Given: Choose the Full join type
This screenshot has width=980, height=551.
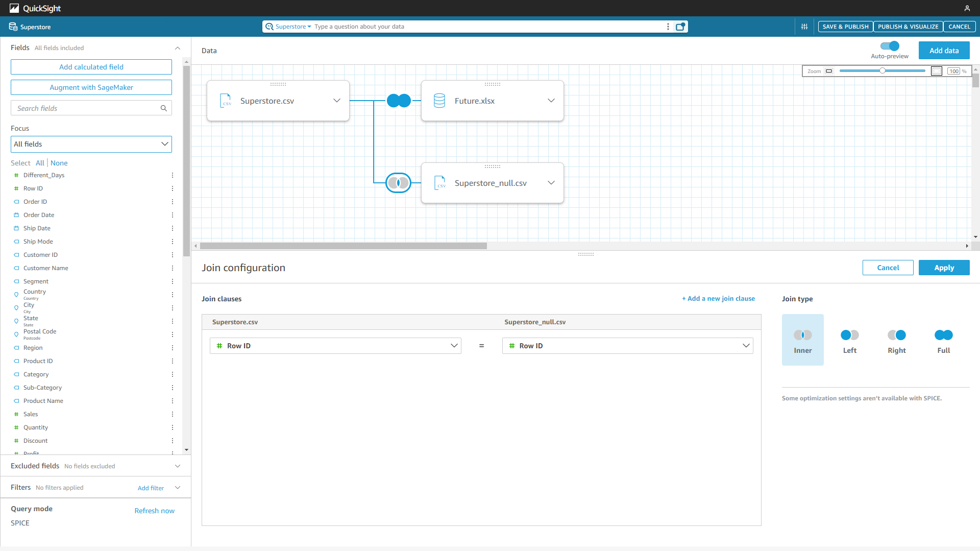Looking at the screenshot, I should click(x=943, y=340).
